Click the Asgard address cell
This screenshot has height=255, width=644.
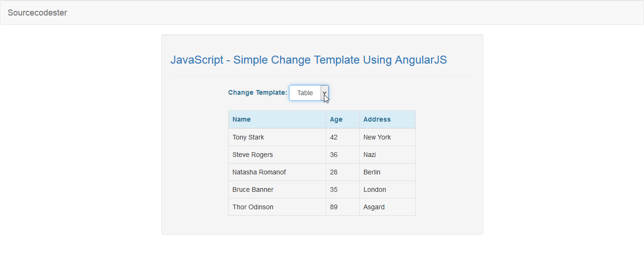pyautogui.click(x=388, y=207)
